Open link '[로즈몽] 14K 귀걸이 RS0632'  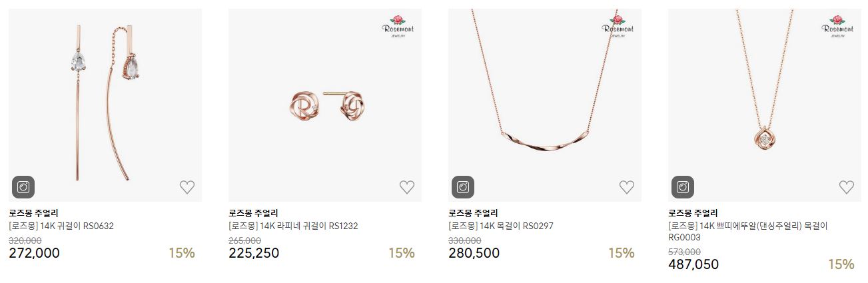pos(61,226)
